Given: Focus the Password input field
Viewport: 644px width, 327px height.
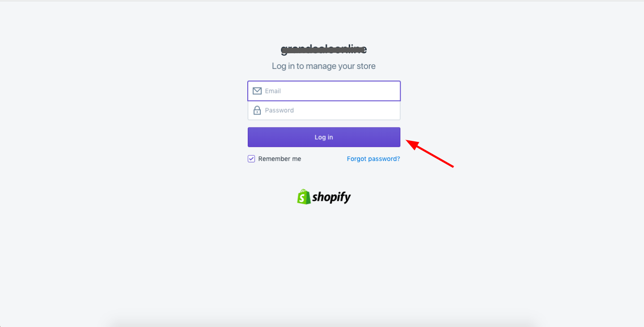Looking at the screenshot, I should (324, 110).
